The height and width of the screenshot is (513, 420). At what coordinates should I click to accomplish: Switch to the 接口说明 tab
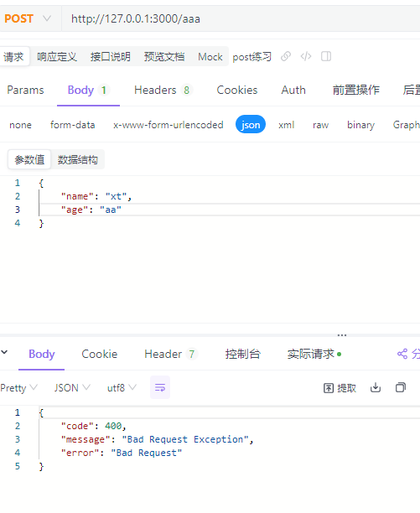(x=111, y=57)
